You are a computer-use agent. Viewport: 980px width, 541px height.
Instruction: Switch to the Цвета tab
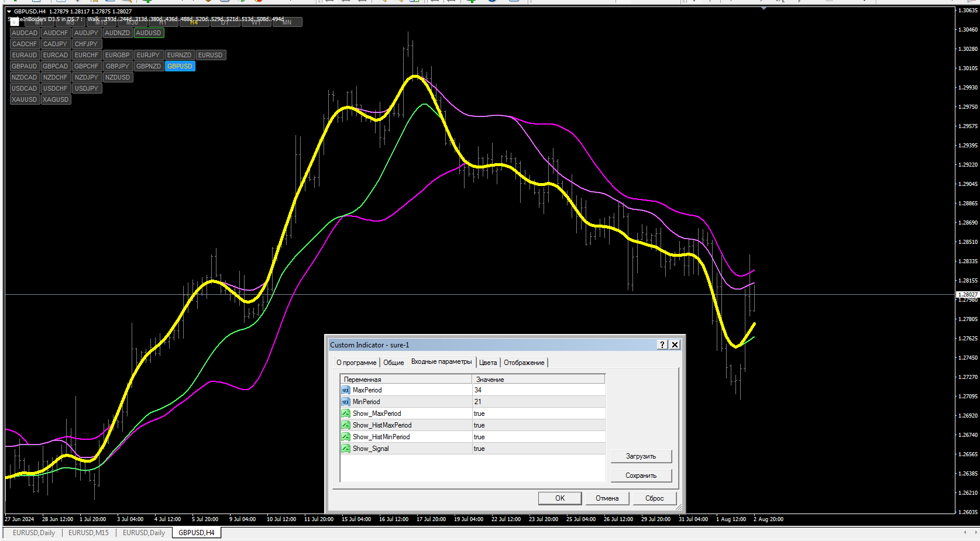(x=487, y=363)
